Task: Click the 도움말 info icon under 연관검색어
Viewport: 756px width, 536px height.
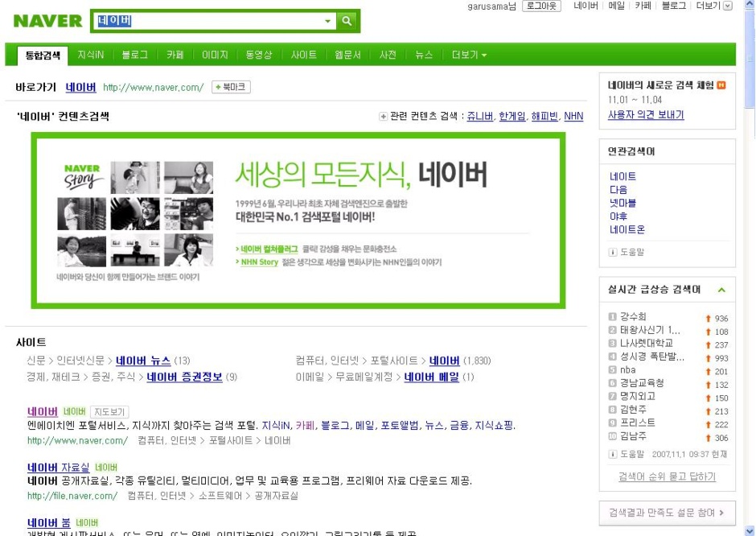Action: coord(613,253)
